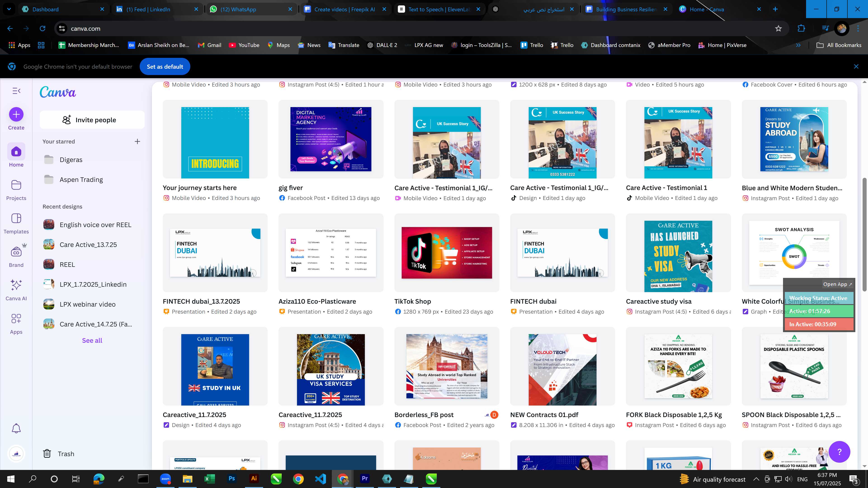Viewport: 868px width, 488px height.
Task: Open All Bookmarks folder
Action: point(839,45)
